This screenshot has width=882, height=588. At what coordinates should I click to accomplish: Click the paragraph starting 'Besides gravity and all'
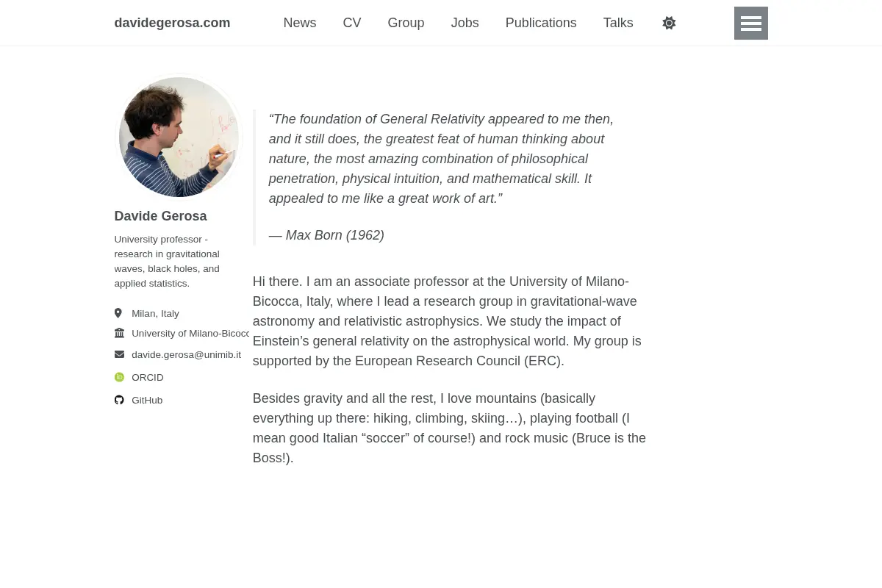[449, 428]
